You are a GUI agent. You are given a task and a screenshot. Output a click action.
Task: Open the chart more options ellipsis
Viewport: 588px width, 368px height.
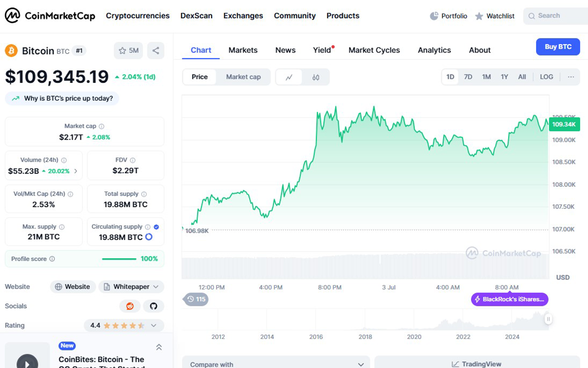571,77
